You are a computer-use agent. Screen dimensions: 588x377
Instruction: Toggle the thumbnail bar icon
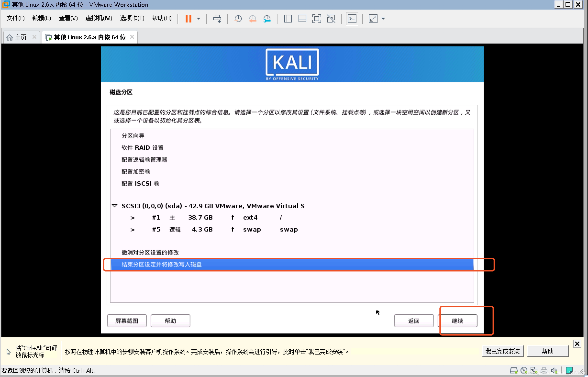(x=302, y=19)
